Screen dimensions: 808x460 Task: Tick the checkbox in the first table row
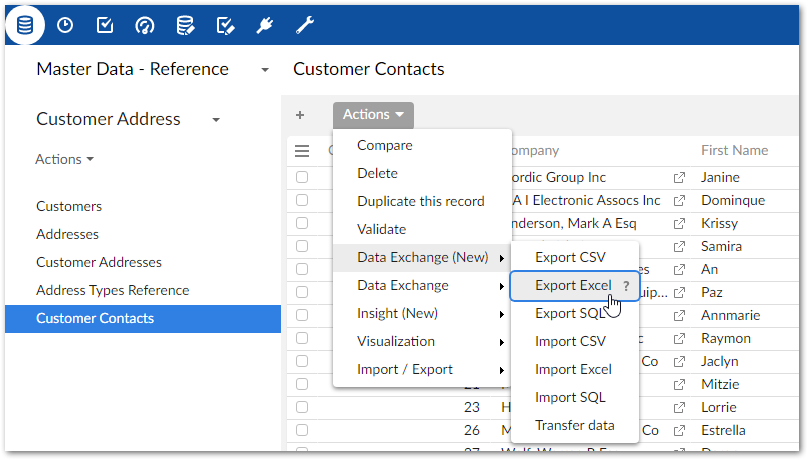coord(302,178)
